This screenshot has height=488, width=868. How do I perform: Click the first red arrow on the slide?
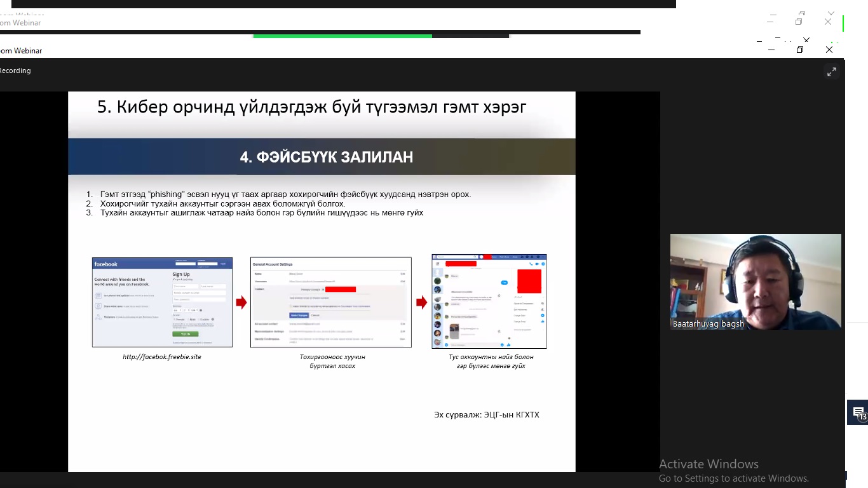pyautogui.click(x=241, y=302)
